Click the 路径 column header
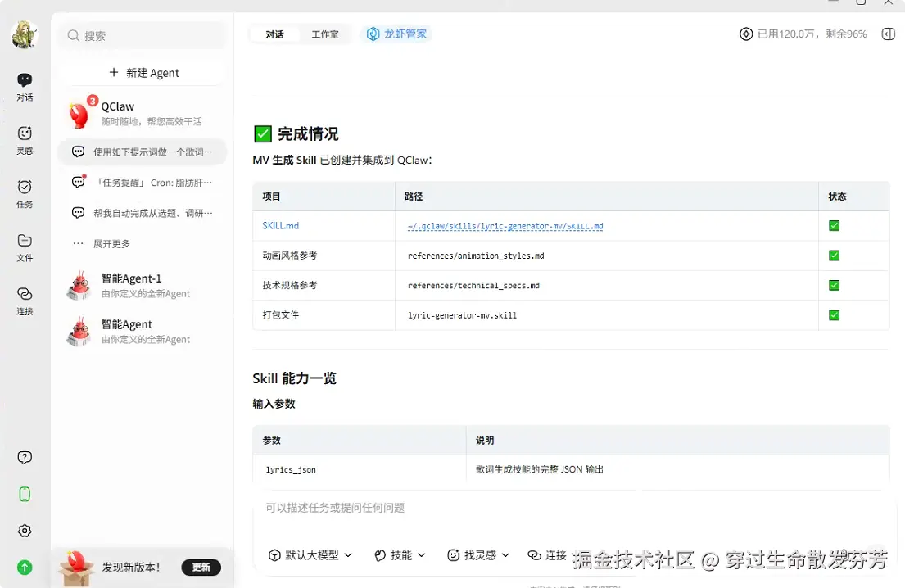The height and width of the screenshot is (588, 905). (x=414, y=197)
